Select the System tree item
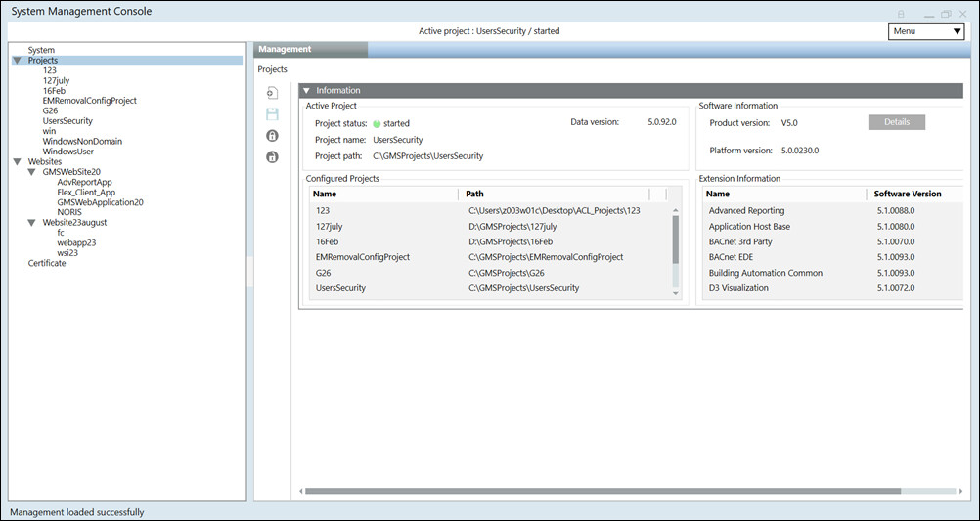 pyautogui.click(x=41, y=50)
